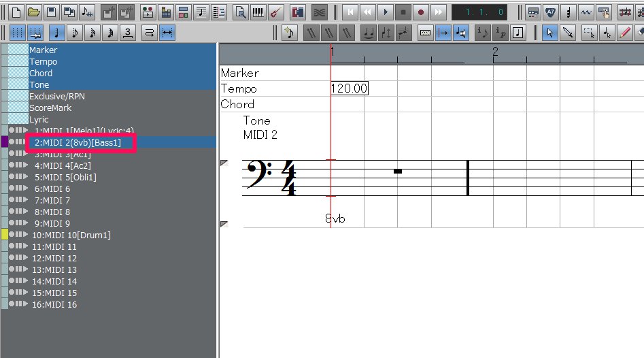The height and width of the screenshot is (358, 644).
Task: Start playback with the play button
Action: click(x=386, y=12)
